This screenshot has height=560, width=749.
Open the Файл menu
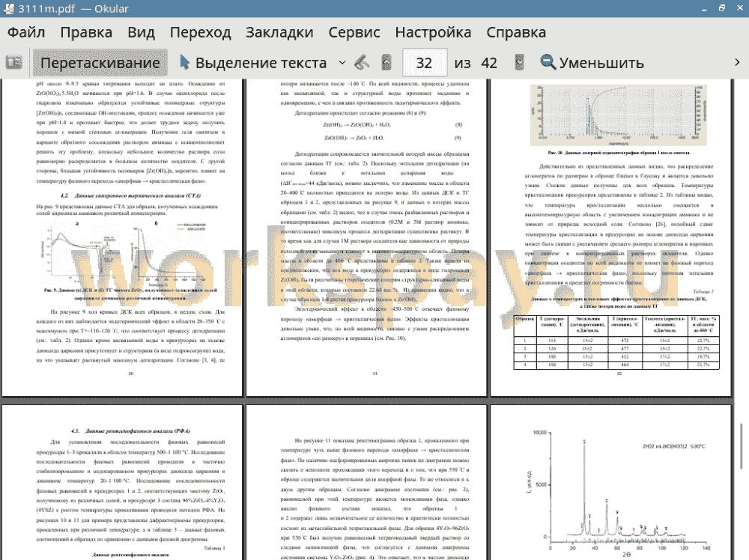pyautogui.click(x=26, y=32)
